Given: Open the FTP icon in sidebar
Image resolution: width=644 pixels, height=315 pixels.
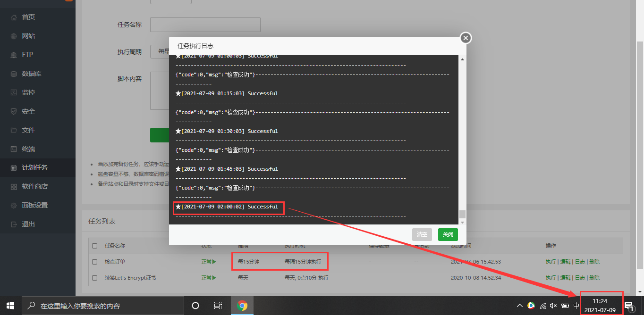Looking at the screenshot, I should [x=14, y=55].
